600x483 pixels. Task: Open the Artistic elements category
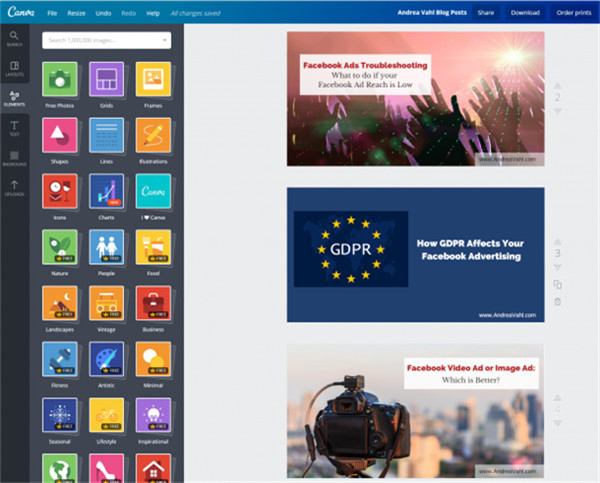(106, 359)
